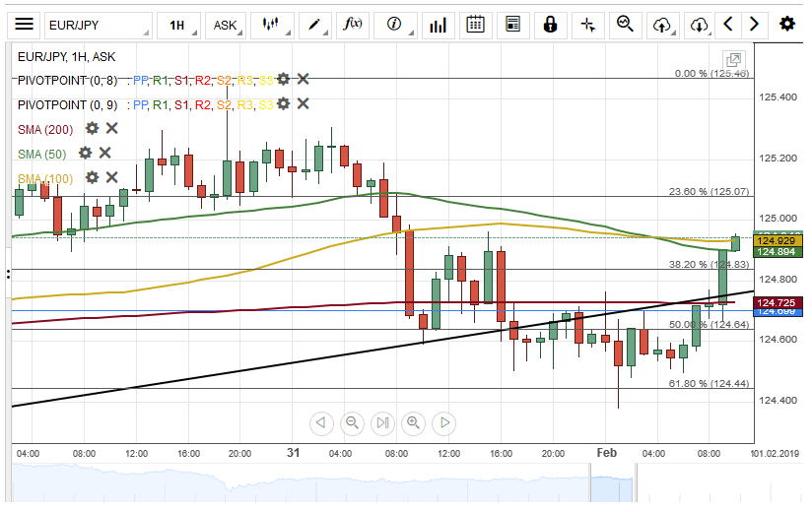Click the SMA (100) indicator label
Screen dimensions: 812x512
click(x=45, y=177)
